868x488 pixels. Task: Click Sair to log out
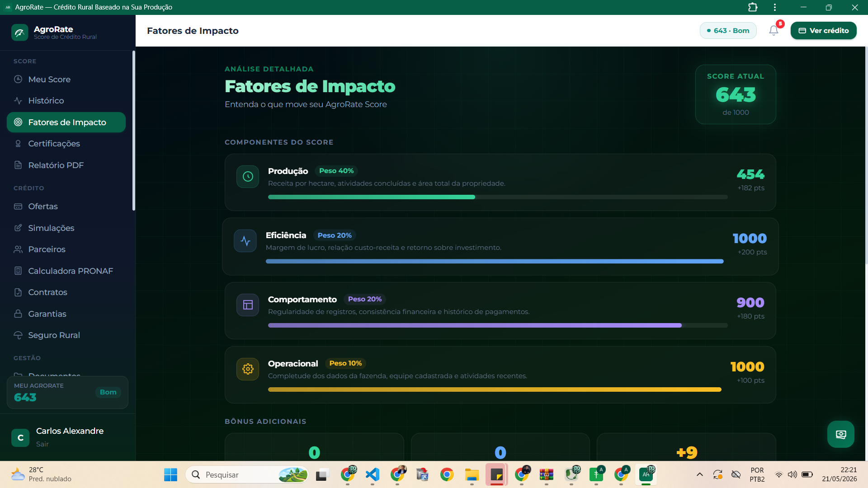coord(42,444)
